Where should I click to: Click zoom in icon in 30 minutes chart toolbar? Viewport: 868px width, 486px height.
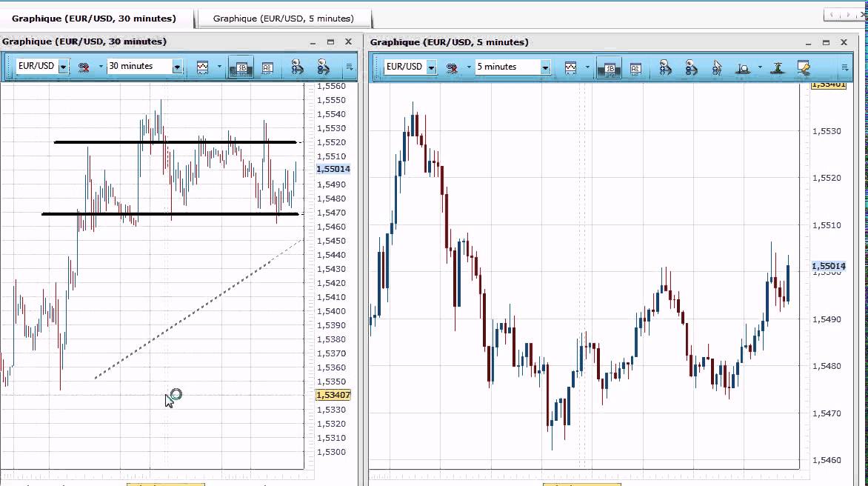tap(297, 67)
